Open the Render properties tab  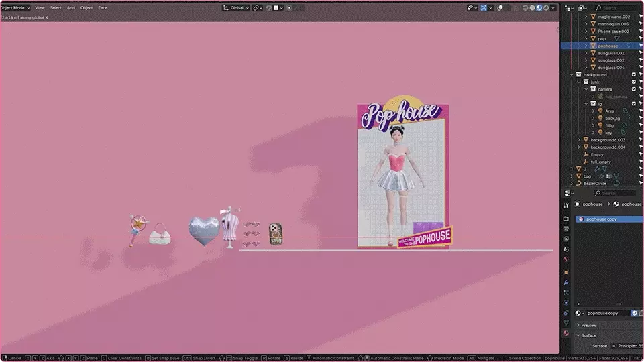566,219
